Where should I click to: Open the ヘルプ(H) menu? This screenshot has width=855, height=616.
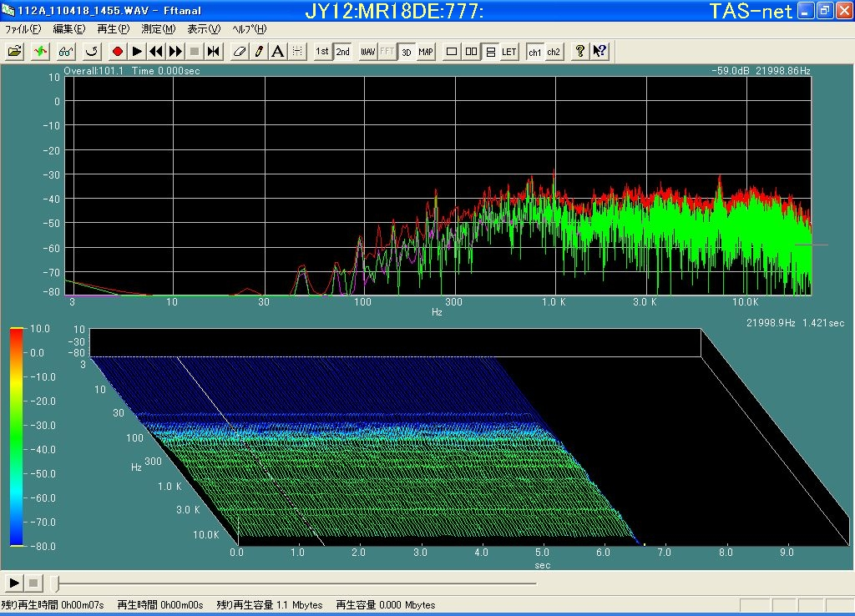click(249, 29)
